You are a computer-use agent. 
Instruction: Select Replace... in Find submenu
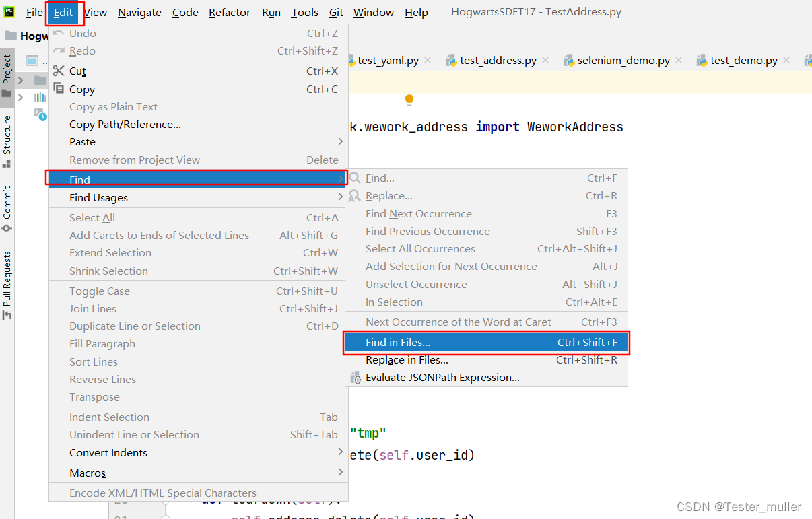point(486,196)
